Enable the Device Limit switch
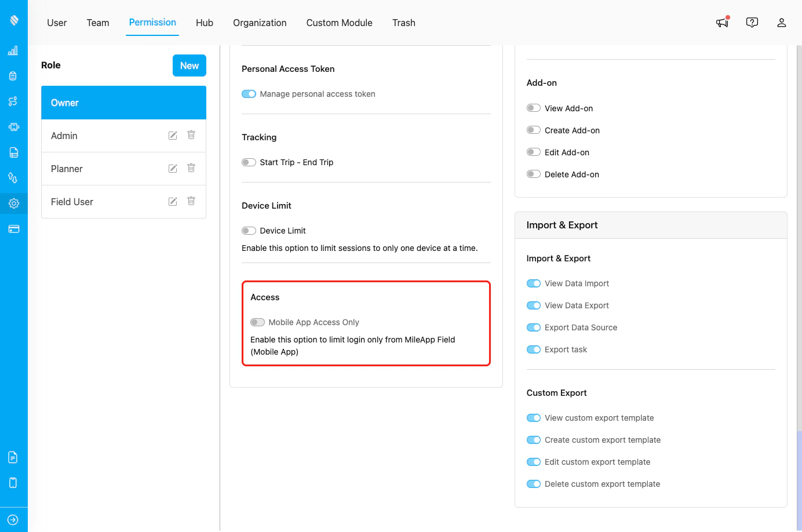The image size is (802, 532). click(x=249, y=230)
